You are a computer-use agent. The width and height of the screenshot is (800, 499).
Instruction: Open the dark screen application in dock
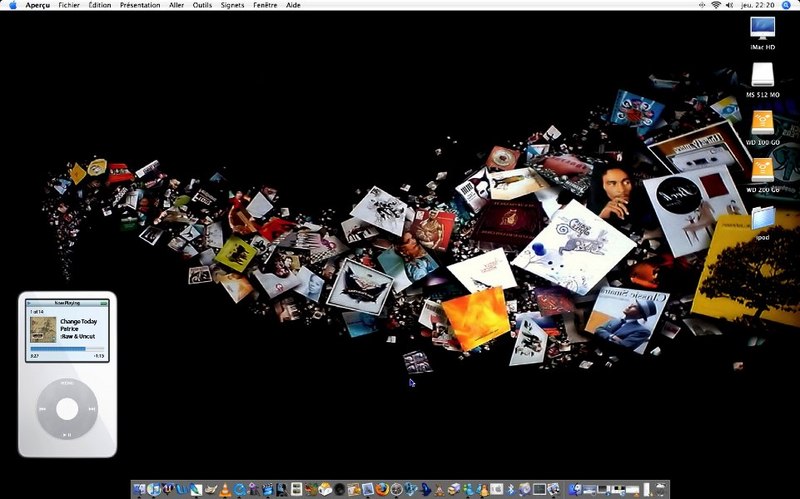tap(539, 489)
